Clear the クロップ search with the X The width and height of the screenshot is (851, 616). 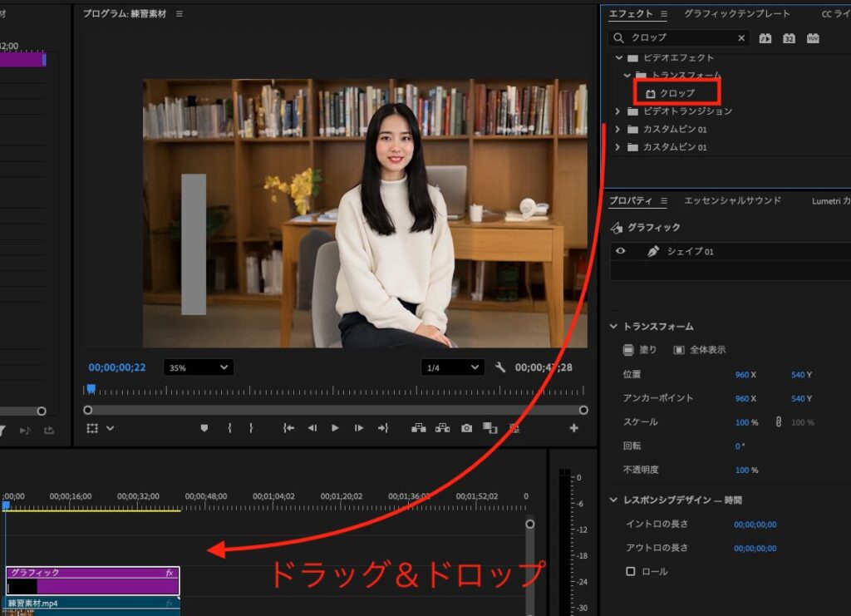pos(741,37)
